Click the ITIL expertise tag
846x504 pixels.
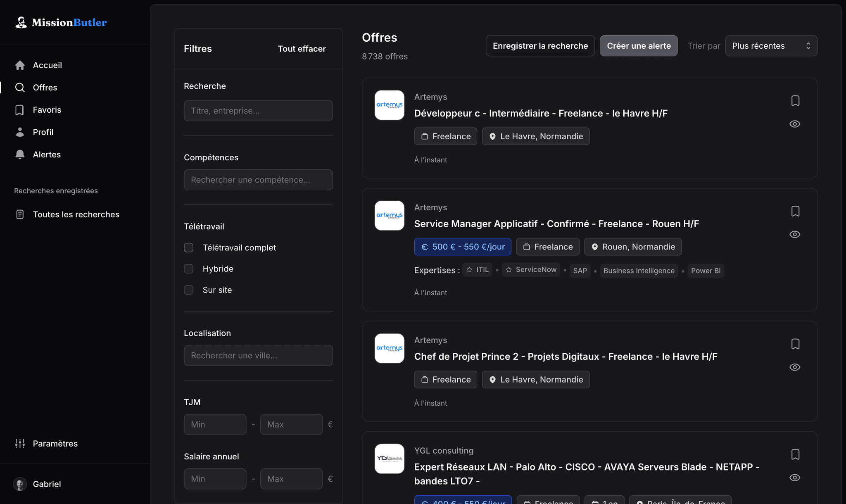[478, 270]
